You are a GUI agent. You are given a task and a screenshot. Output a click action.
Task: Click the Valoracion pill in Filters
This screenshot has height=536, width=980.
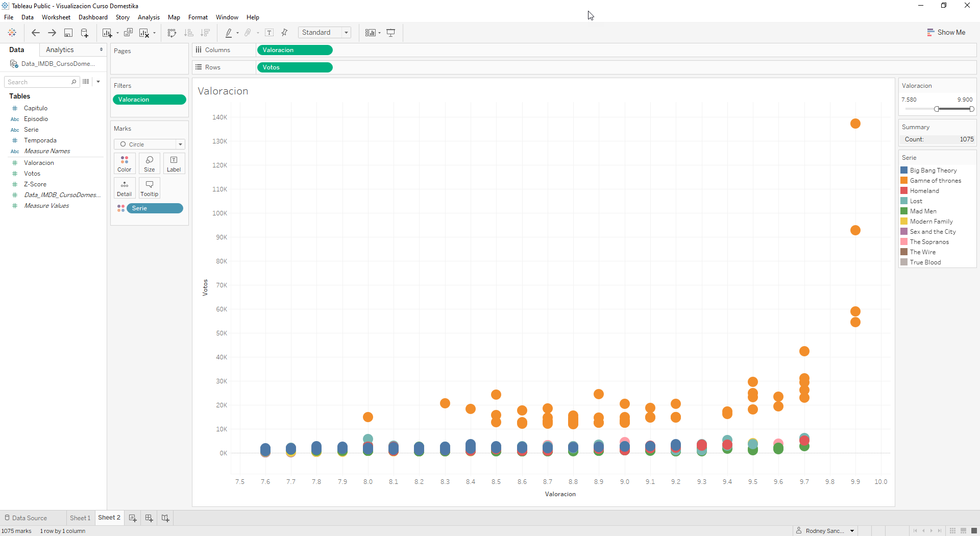[150, 100]
